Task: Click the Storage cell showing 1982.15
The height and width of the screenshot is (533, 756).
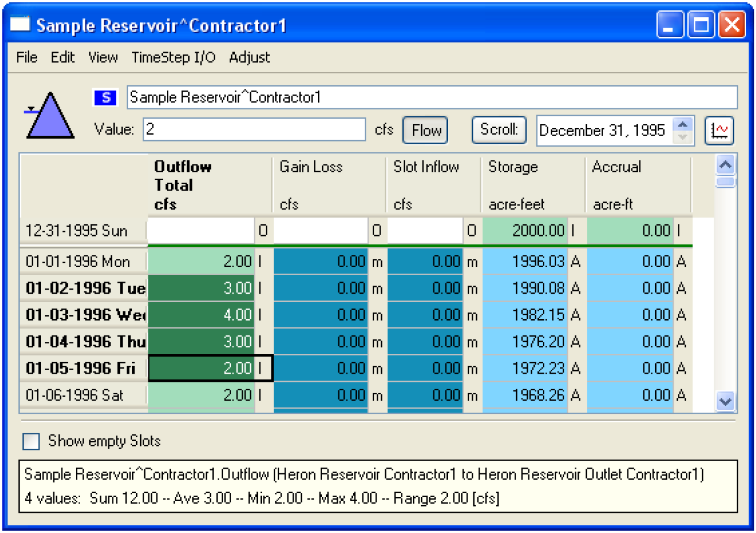Action: [525, 315]
